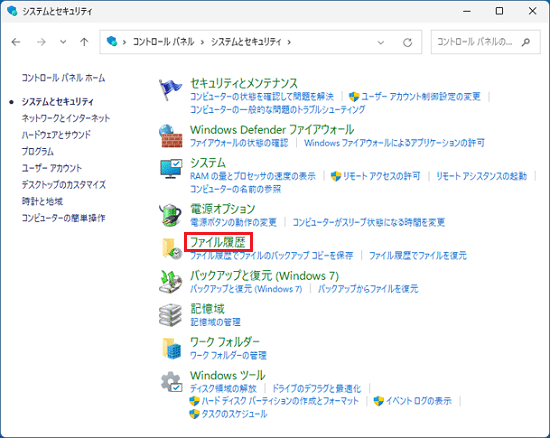550x438 pixels.
Task: Click ハード ディスク パーティションの作成とフォーマット
Action: click(280, 401)
